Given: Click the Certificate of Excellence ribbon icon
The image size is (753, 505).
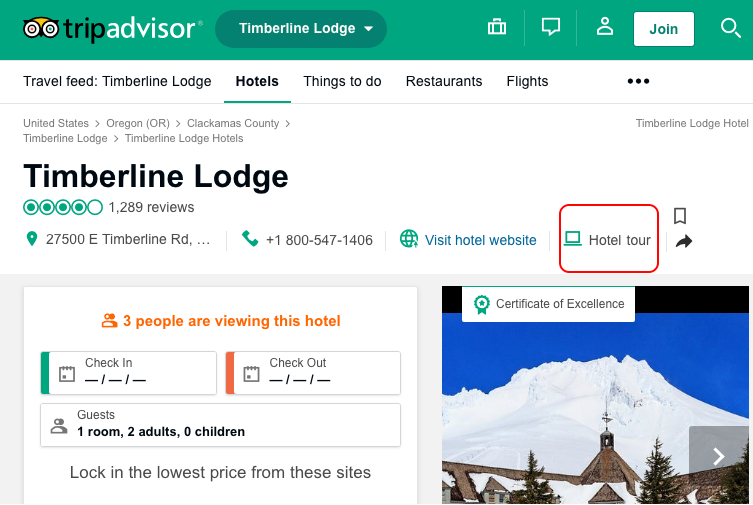Looking at the screenshot, I should [x=482, y=304].
